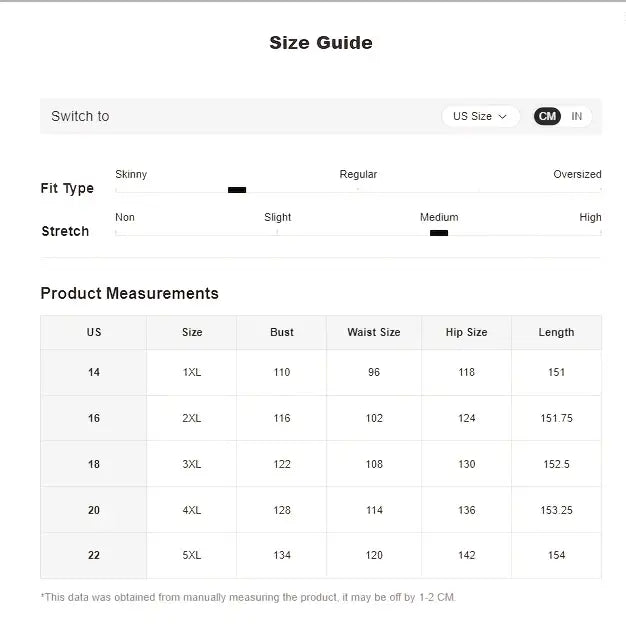
Task: Click the Switch to label
Action: pyautogui.click(x=80, y=116)
